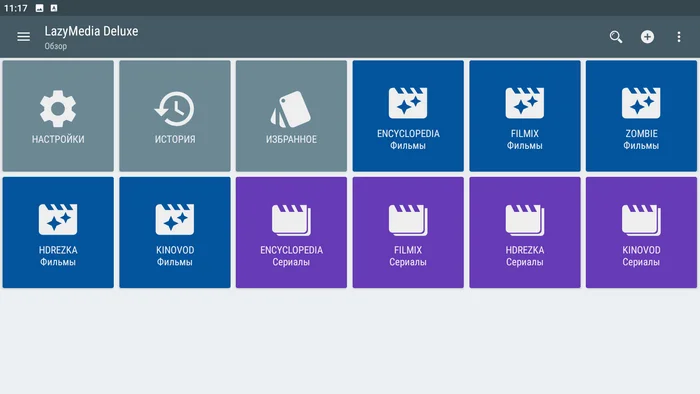Tap the image notification icon in status bar
Screen dimensions: 700x394
(x=39, y=8)
